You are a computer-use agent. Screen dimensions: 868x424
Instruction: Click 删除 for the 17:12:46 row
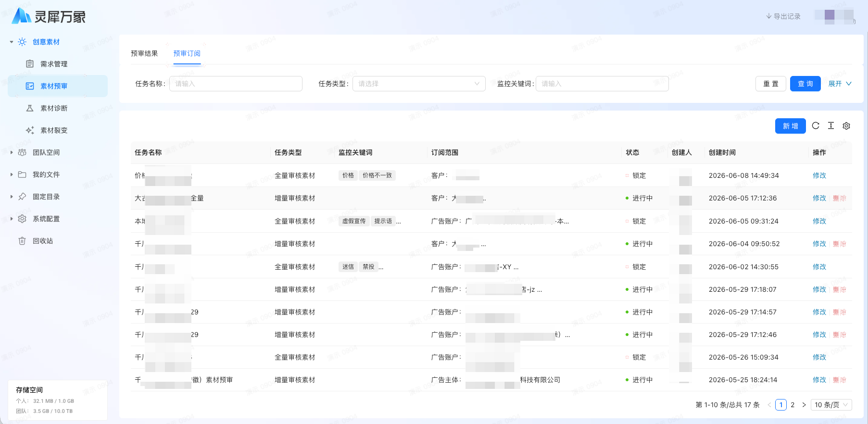click(840, 335)
